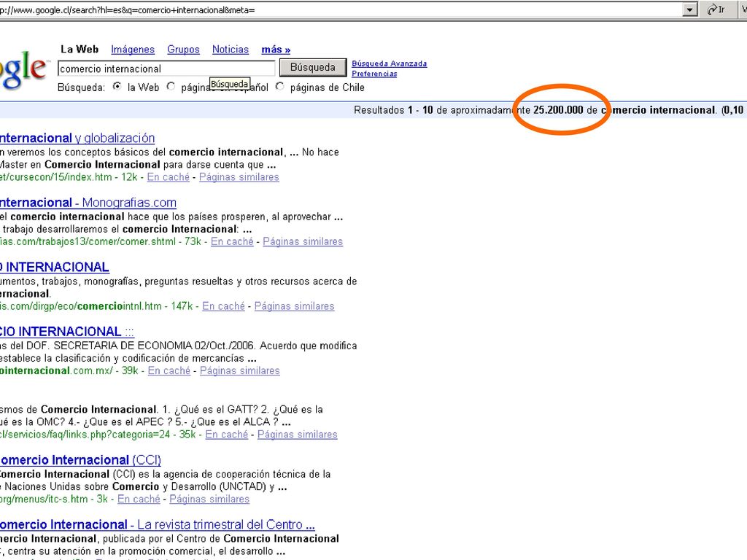Screen dimensions: 747x560
Task: Open En caché for the 35k result
Action: pyautogui.click(x=227, y=435)
